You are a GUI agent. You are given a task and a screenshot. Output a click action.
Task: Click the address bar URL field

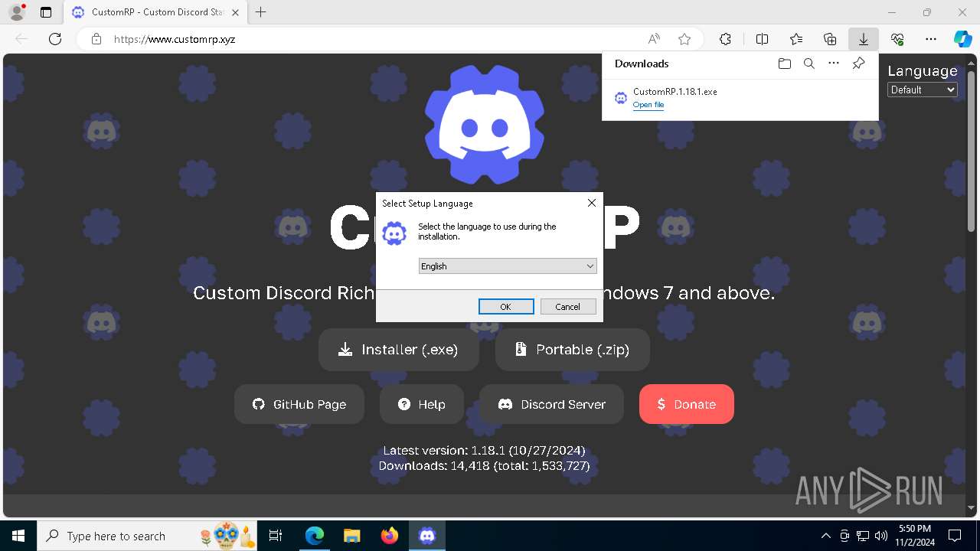pos(375,39)
